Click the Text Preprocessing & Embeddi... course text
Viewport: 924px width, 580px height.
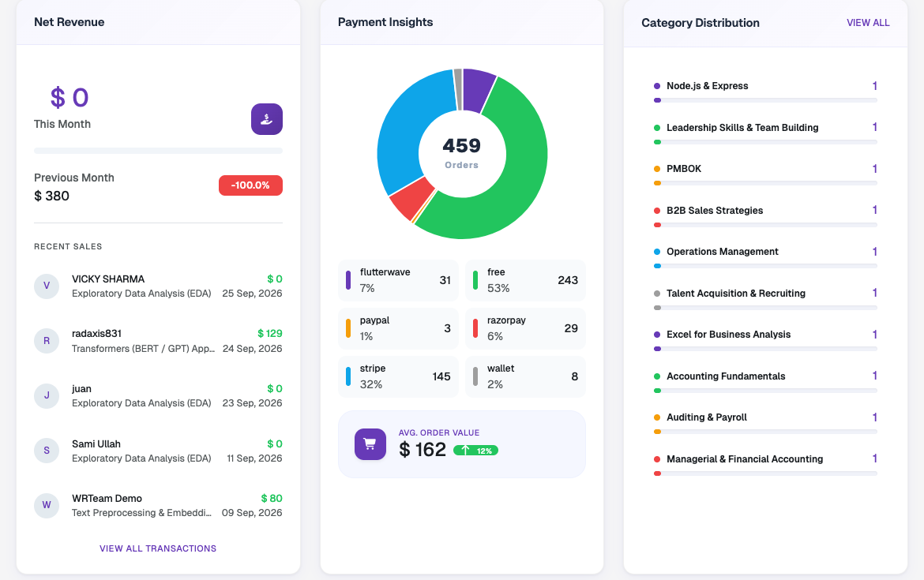141,513
